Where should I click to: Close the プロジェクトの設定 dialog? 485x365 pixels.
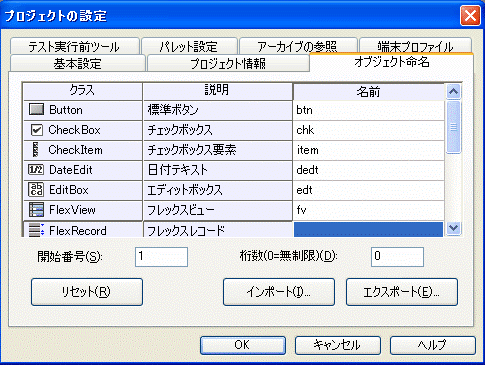470,15
